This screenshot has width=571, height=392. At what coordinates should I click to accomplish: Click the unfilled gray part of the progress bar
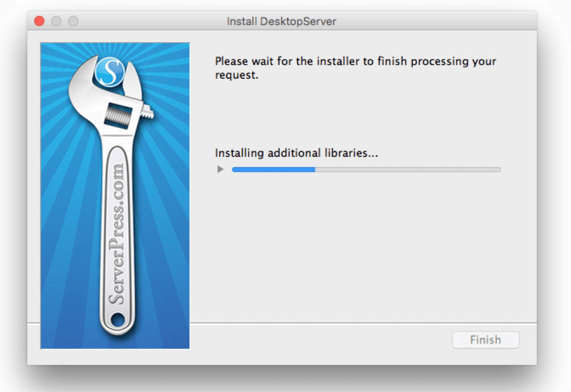407,169
